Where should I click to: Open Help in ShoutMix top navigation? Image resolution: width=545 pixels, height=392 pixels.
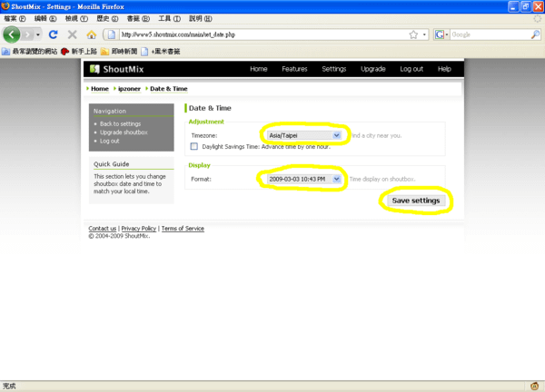click(444, 69)
